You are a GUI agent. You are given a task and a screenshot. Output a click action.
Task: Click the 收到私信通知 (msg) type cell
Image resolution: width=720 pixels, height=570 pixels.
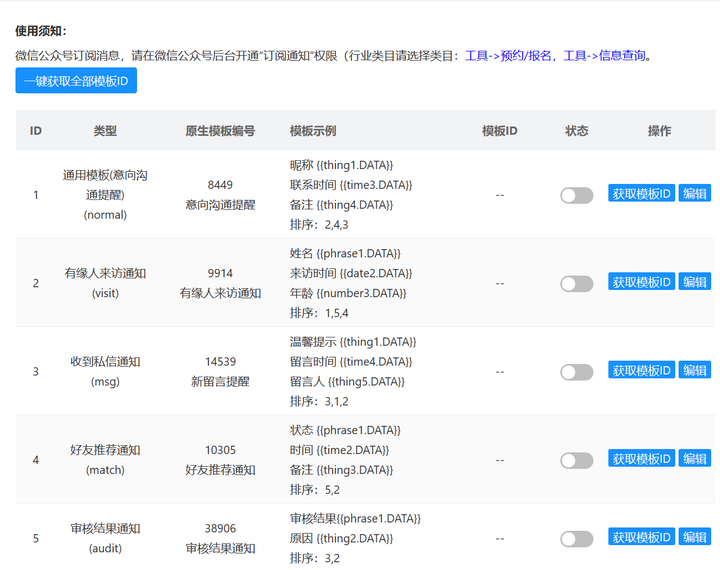point(105,371)
